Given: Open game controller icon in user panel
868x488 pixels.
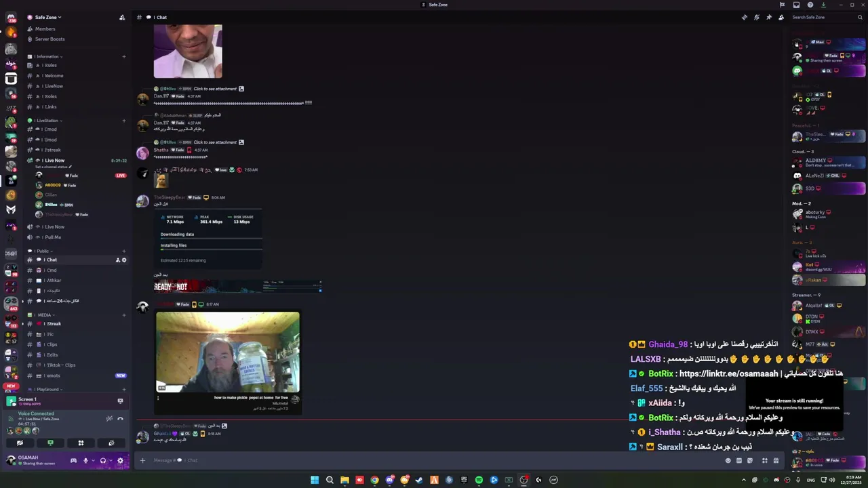Looking at the screenshot, I should coord(73,460).
